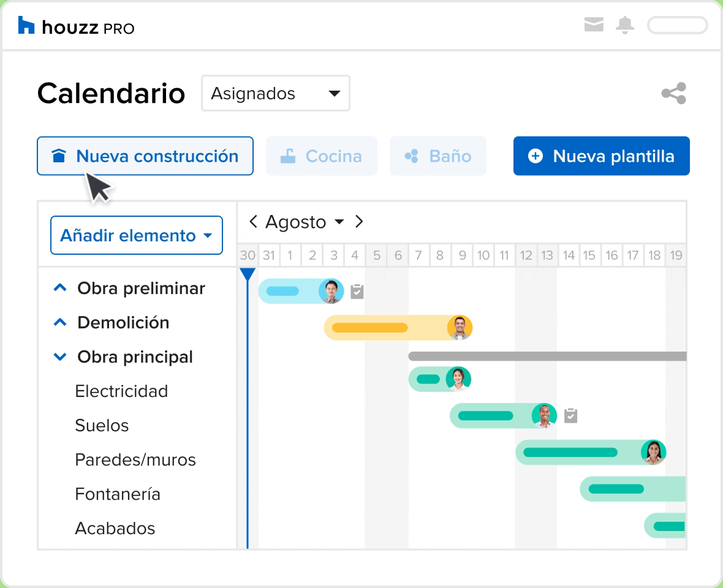Viewport: 723px width, 588px height.
Task: Click the assignee avatar on Demolición bar
Action: pyautogui.click(x=460, y=328)
